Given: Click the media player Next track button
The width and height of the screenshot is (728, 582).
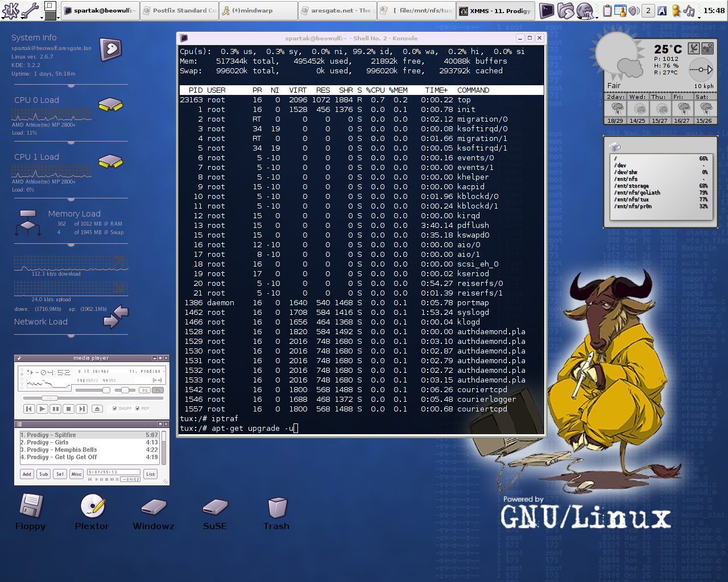Looking at the screenshot, I should coord(82,409).
